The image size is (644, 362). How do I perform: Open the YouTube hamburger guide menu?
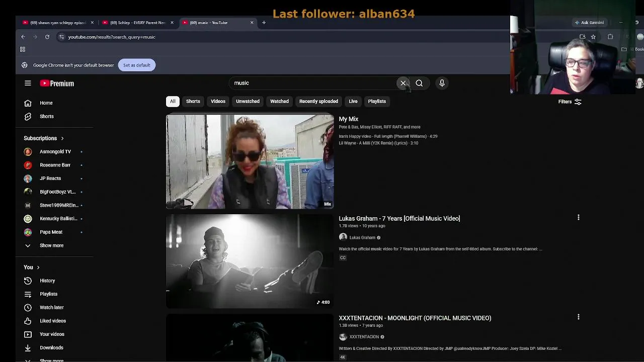(x=28, y=83)
